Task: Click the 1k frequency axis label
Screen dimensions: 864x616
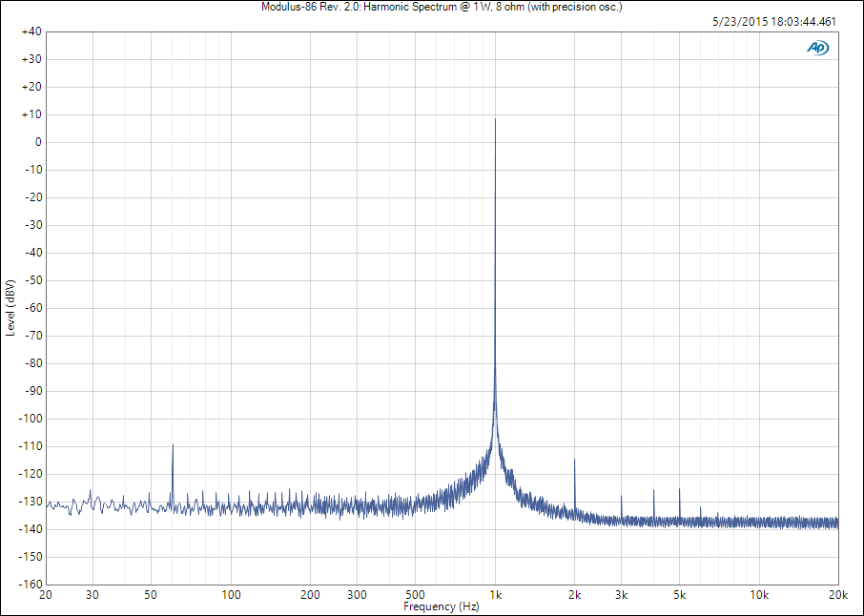Action: [x=495, y=595]
